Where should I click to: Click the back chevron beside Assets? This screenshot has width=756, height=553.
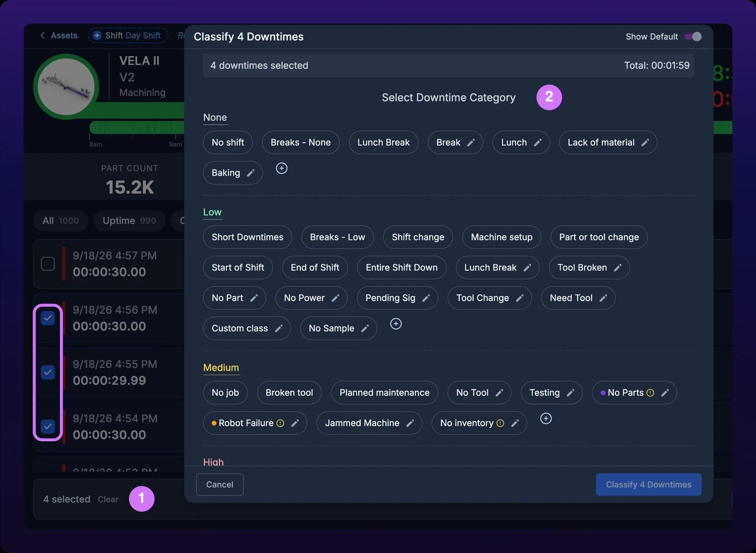[x=42, y=35]
